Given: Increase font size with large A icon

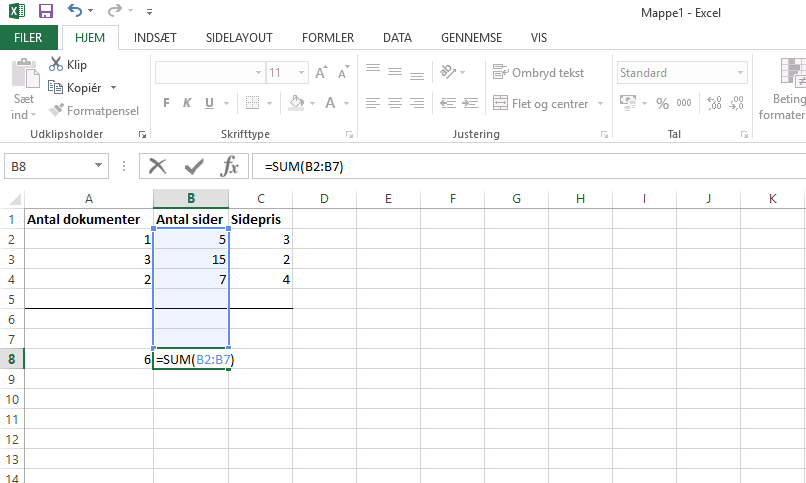Looking at the screenshot, I should click(x=321, y=72).
